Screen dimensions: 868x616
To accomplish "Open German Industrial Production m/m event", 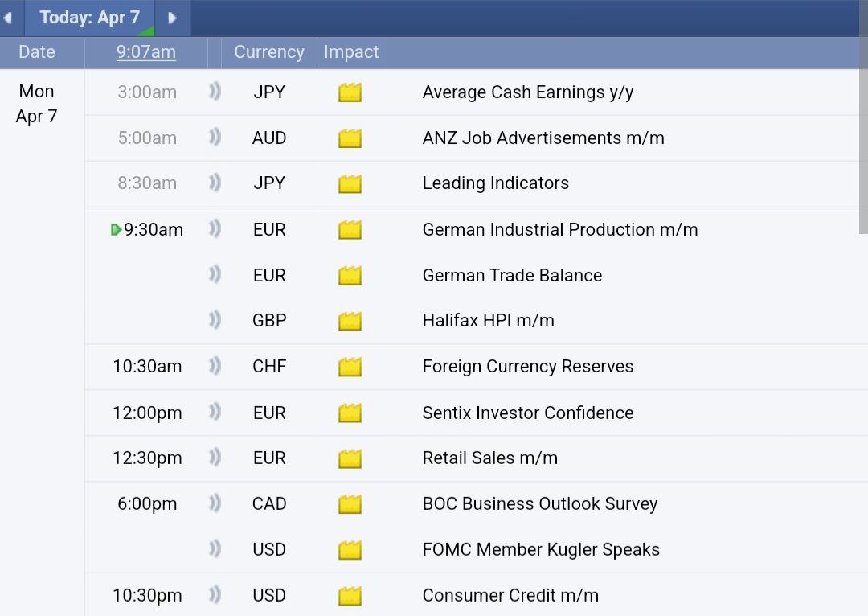I will pyautogui.click(x=560, y=229).
